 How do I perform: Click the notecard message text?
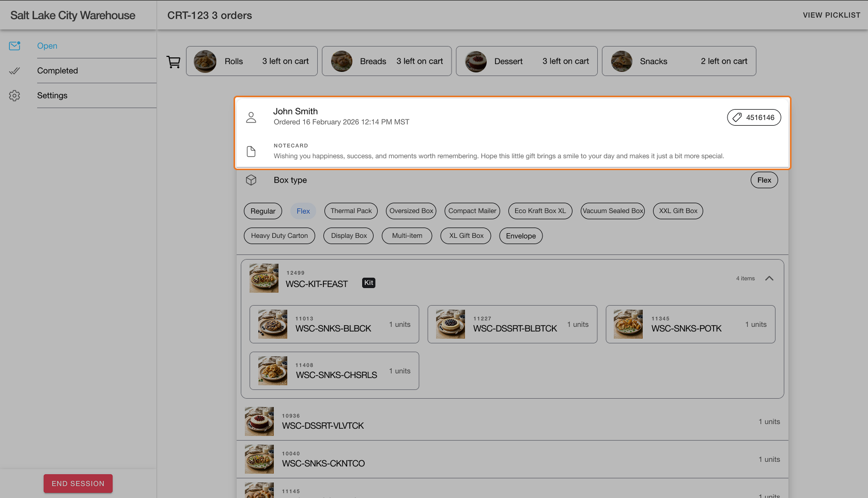point(499,156)
